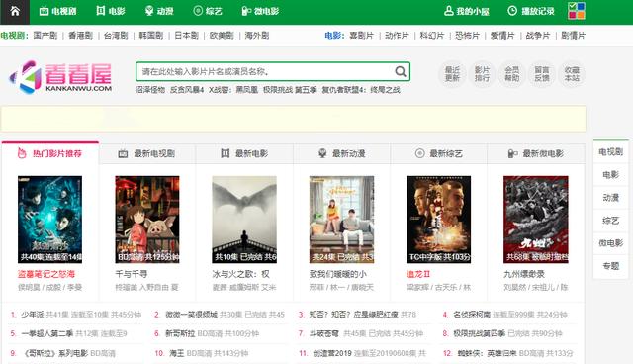Select 爱情片 movie genre link
Image resolution: width=633 pixels, height=364 pixels.
point(502,36)
